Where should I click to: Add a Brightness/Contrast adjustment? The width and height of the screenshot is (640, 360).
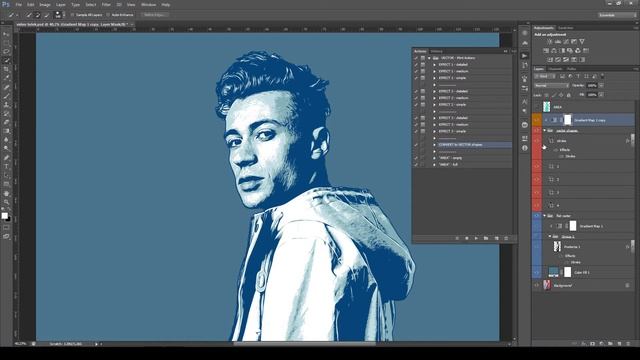pos(550,42)
